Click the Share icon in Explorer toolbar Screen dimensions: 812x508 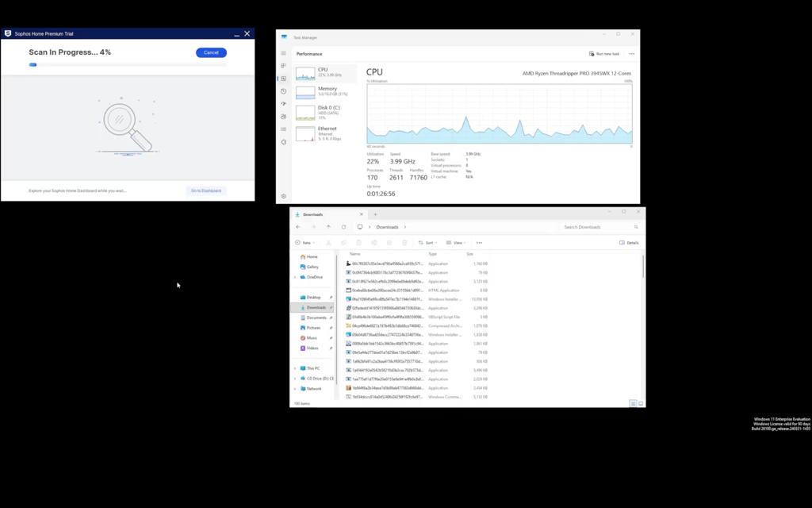(389, 243)
